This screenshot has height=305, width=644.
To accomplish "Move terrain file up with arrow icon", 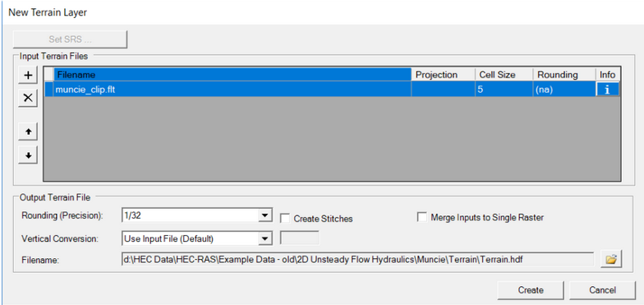I will [28, 132].
